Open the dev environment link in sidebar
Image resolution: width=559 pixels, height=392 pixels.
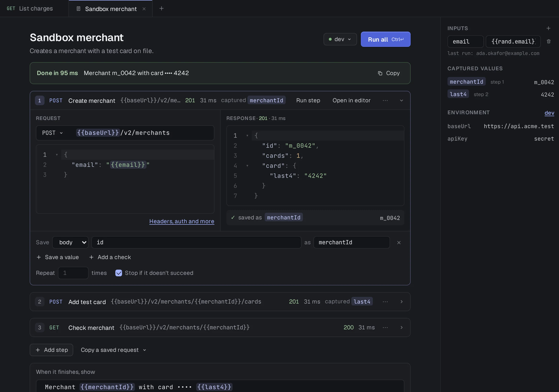pyautogui.click(x=549, y=113)
